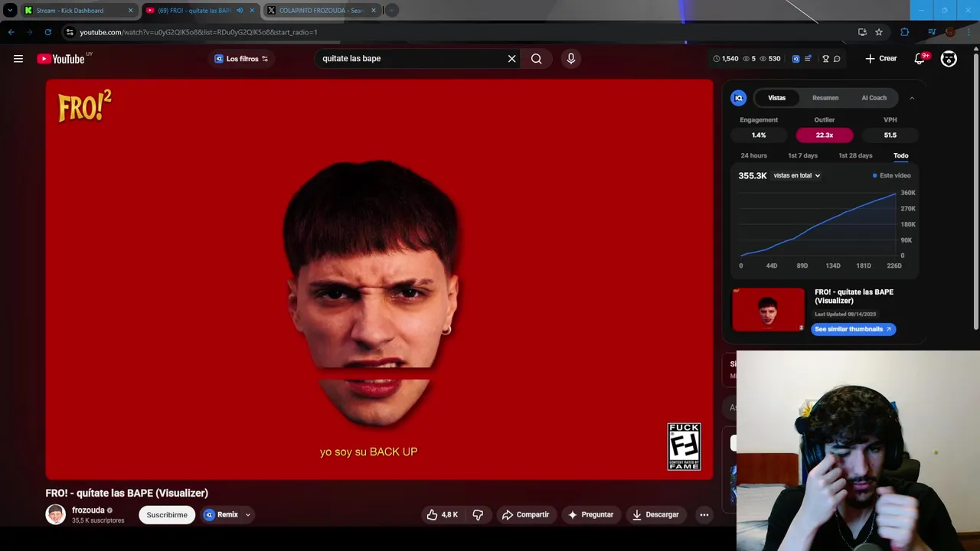This screenshot has height=551, width=980.
Task: Open the browser three-dot menu
Action: (x=969, y=32)
